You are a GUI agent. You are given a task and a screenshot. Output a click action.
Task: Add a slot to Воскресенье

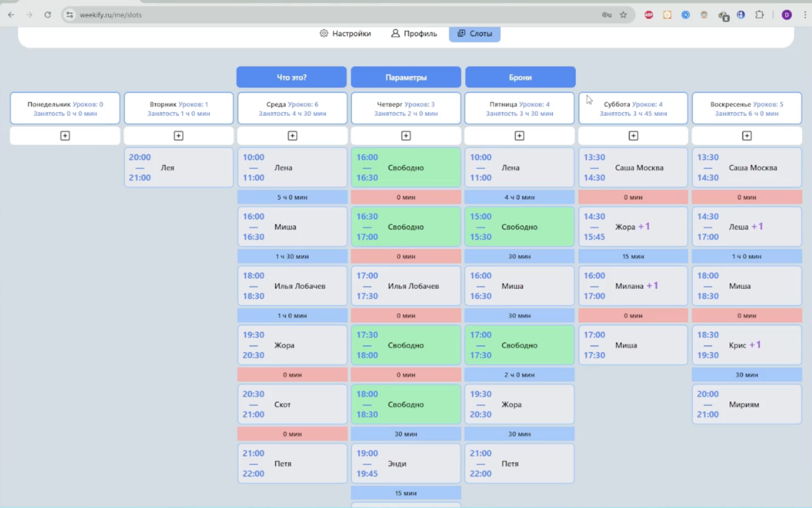[747, 136]
